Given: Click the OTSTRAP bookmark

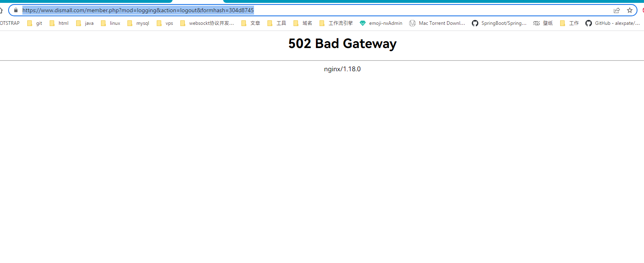Looking at the screenshot, I should (10, 23).
